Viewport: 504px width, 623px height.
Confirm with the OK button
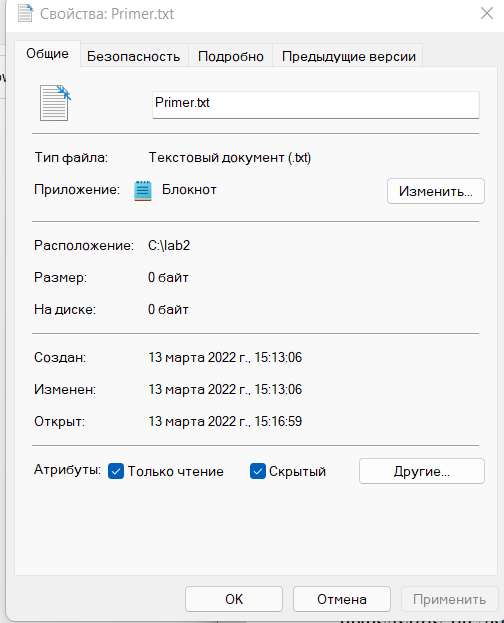234,599
